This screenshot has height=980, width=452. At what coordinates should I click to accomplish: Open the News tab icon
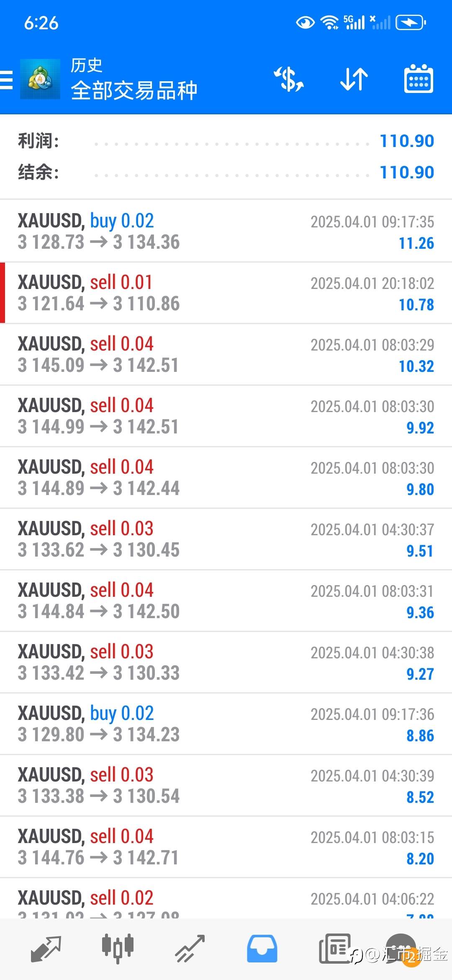coord(334,949)
